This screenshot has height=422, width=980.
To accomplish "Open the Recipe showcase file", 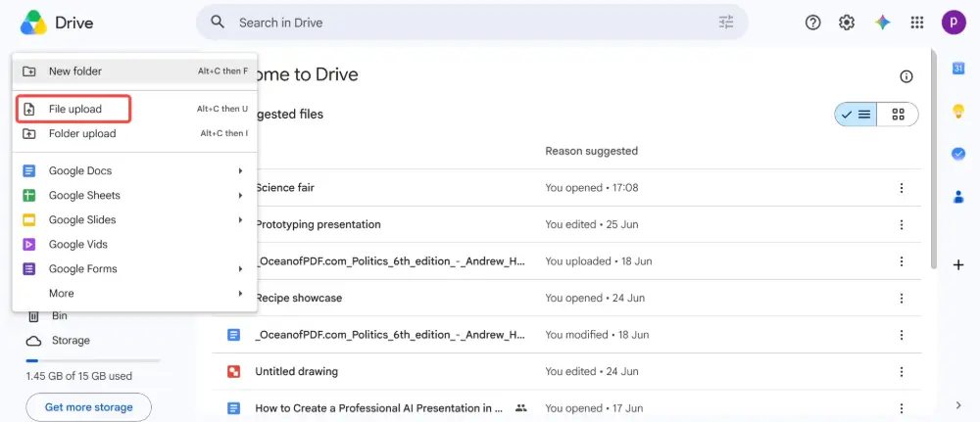I will [298, 299].
